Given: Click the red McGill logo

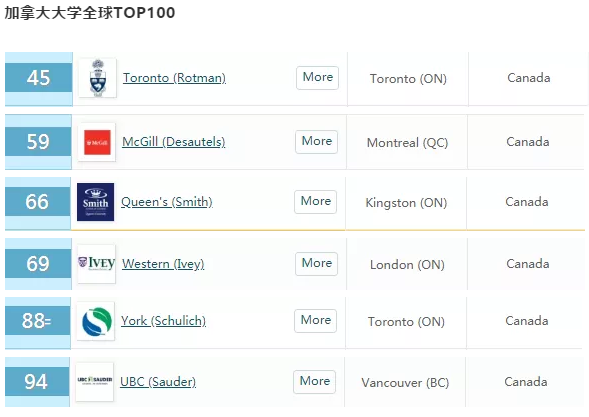Looking at the screenshot, I should 97,142.
